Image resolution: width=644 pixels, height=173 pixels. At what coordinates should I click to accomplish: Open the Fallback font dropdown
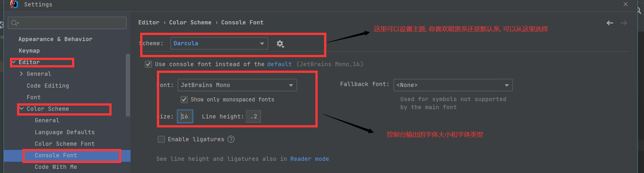point(453,85)
